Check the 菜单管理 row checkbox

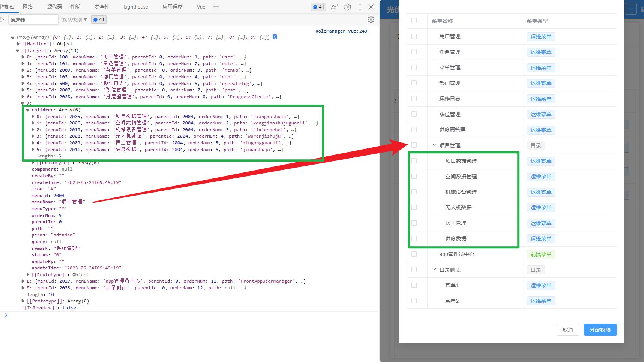tap(414, 67)
